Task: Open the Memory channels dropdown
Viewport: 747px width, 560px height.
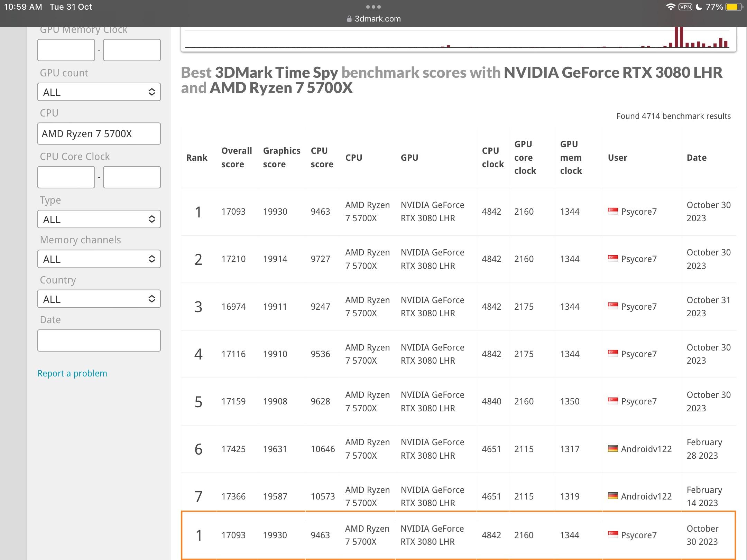Action: [99, 259]
